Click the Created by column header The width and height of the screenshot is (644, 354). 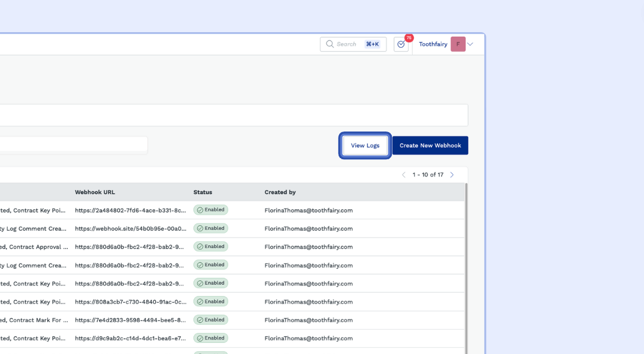point(280,192)
